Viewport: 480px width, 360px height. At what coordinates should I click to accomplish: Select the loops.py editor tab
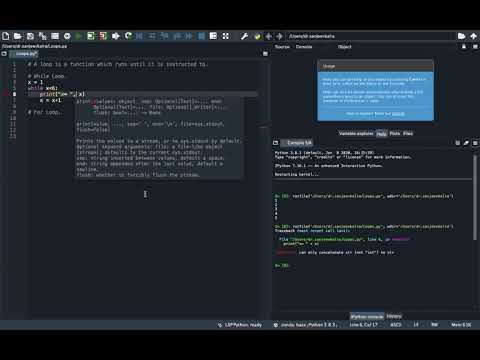pyautogui.click(x=25, y=53)
